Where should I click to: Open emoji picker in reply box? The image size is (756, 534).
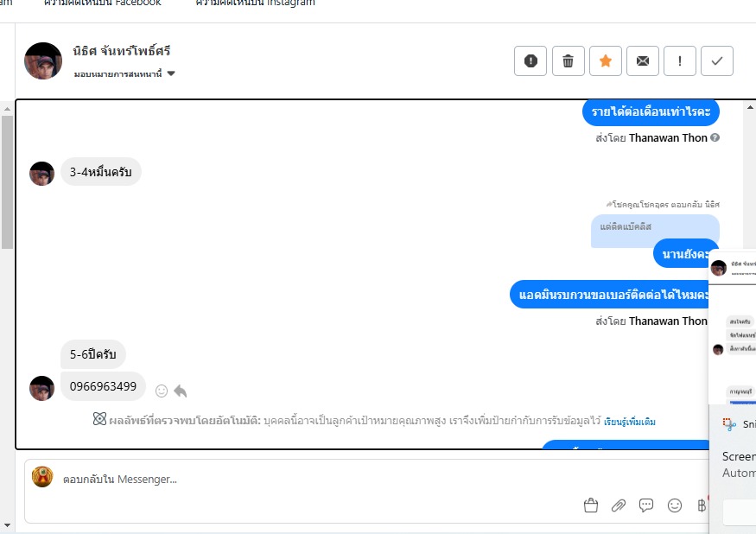click(675, 505)
